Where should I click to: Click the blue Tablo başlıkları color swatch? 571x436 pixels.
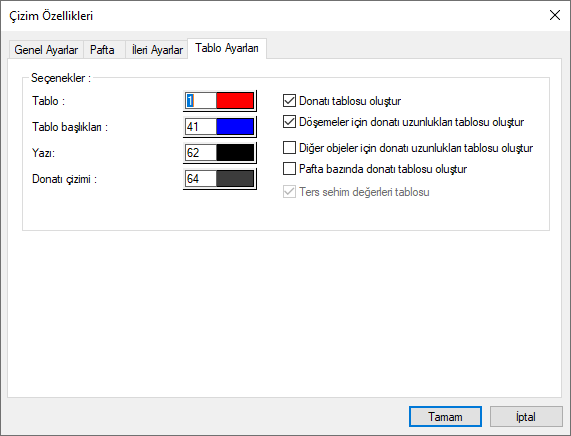235,127
